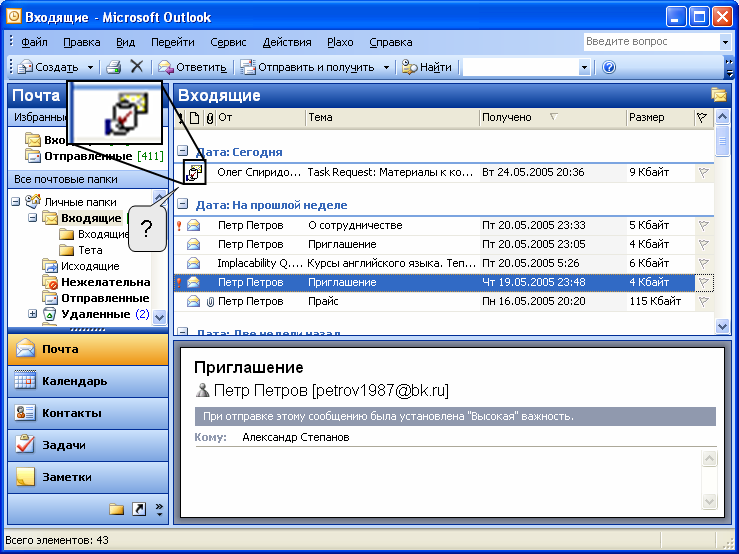This screenshot has height=554, width=739.
Task: Switch to the Задачи pane
Action: click(88, 445)
